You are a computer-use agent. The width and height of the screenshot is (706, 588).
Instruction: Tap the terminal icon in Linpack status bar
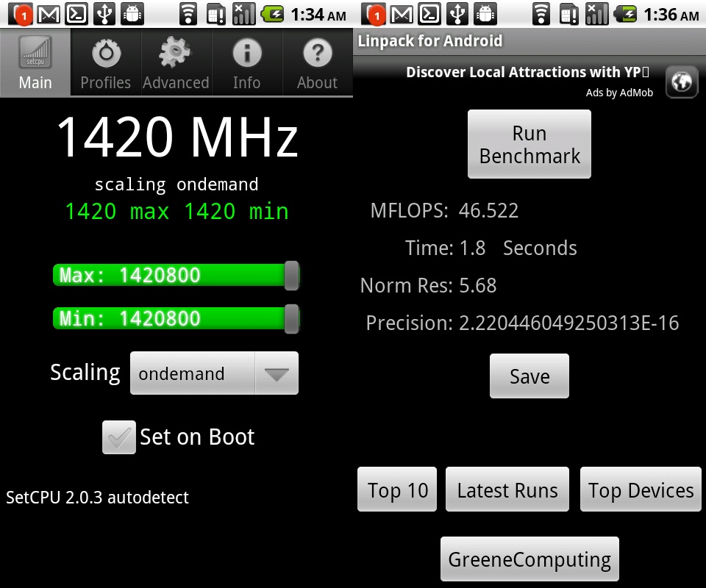pyautogui.click(x=429, y=15)
